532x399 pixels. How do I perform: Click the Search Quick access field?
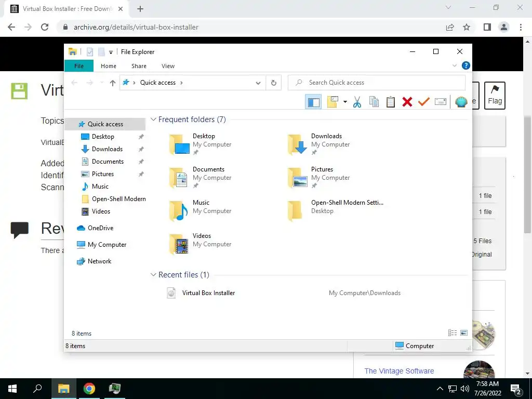pyautogui.click(x=377, y=83)
